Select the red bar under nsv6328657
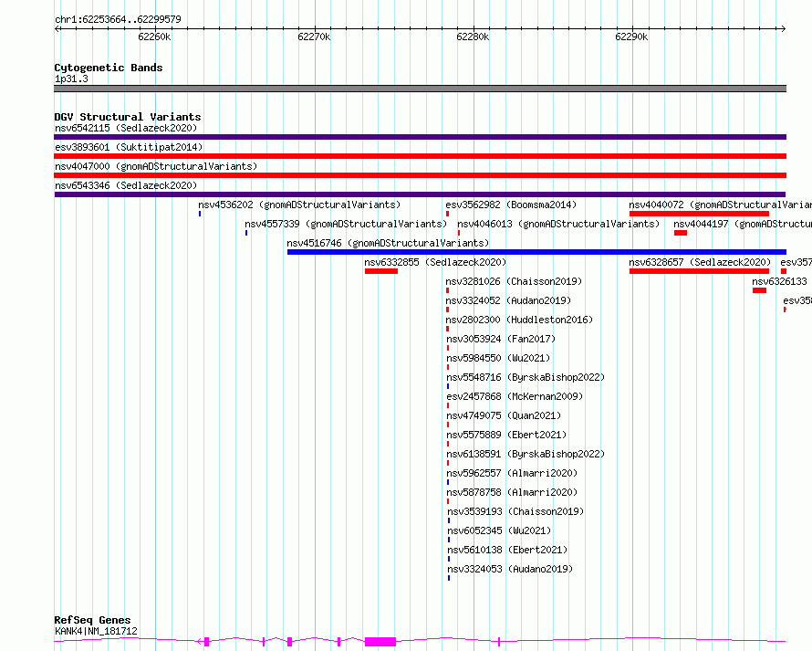 click(699, 271)
